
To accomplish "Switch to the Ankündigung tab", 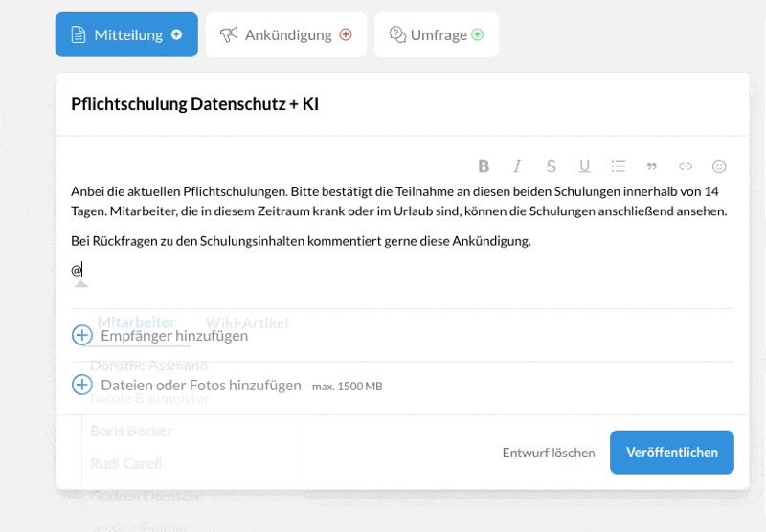I will 285,34.
